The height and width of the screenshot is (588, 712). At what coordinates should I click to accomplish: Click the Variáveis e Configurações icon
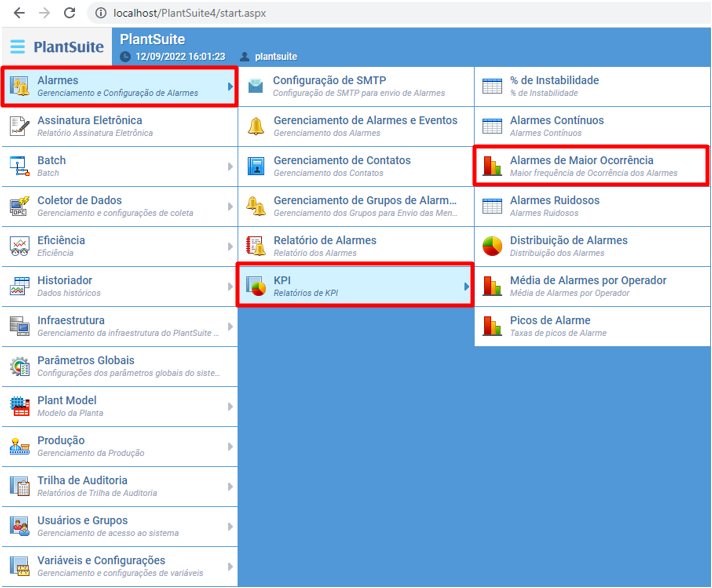20,566
